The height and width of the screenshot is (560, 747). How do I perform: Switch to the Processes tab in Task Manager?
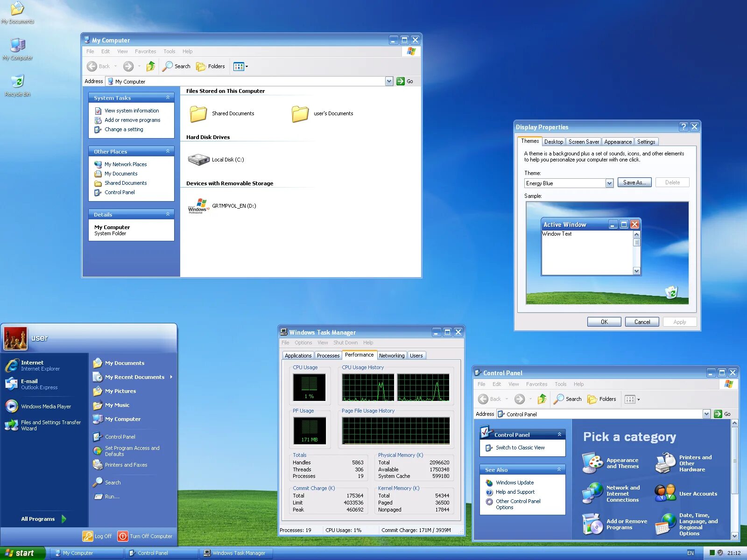point(328,356)
